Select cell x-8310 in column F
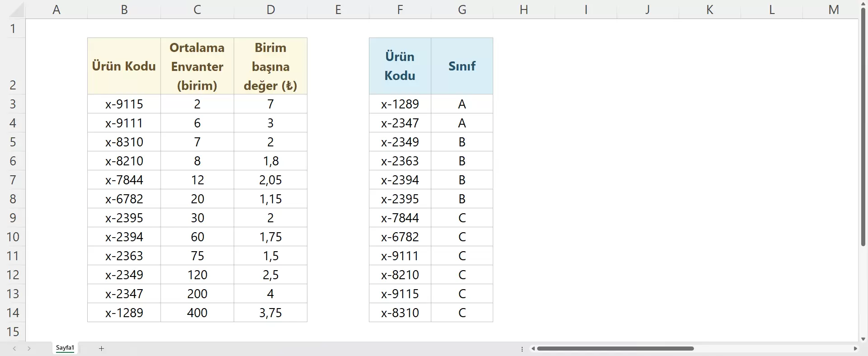The height and width of the screenshot is (356, 868). click(x=400, y=313)
